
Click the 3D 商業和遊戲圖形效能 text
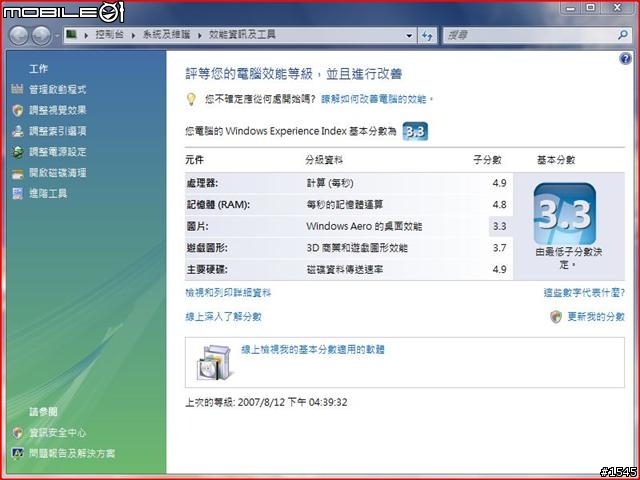(357, 248)
